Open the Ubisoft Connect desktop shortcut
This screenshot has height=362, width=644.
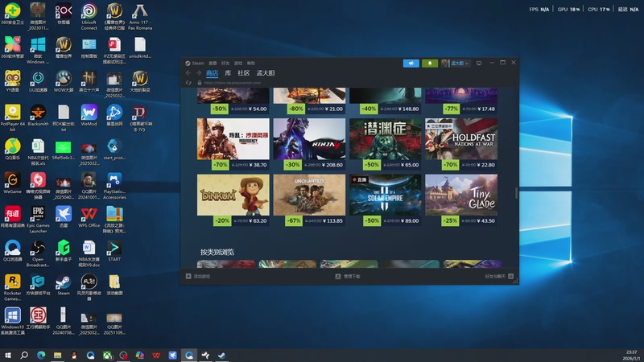pos(89,16)
